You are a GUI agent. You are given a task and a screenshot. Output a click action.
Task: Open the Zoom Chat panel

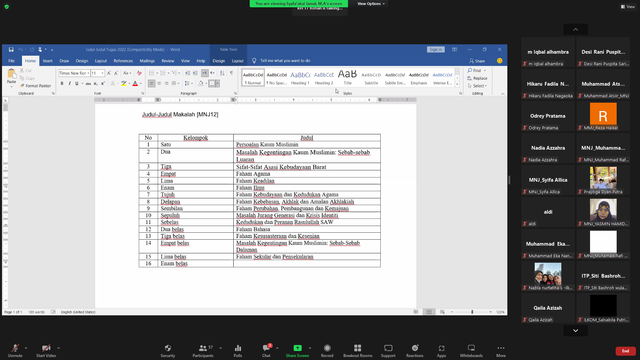coord(267,350)
